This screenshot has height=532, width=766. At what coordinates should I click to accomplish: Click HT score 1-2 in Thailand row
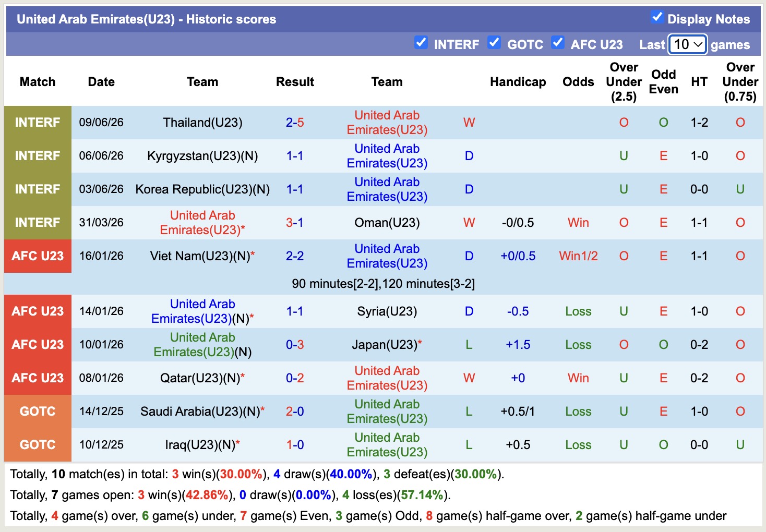click(699, 123)
